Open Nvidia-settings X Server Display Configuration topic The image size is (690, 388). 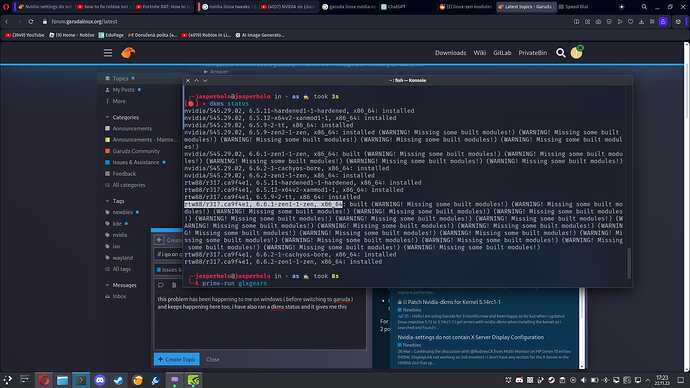(x=470, y=337)
